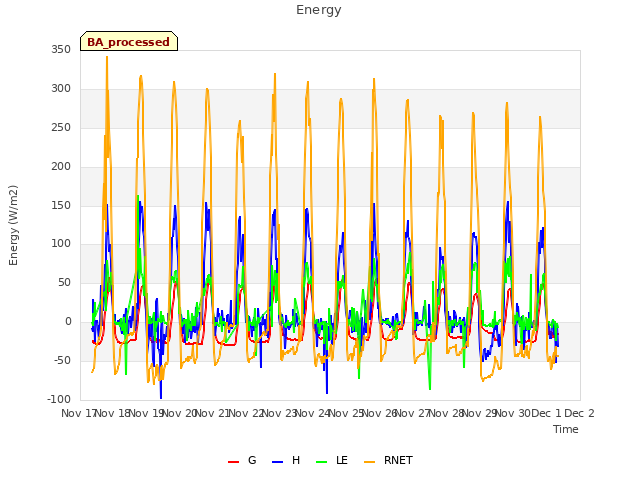
Task: Click the blue H legend color marker
Action: tap(277, 462)
